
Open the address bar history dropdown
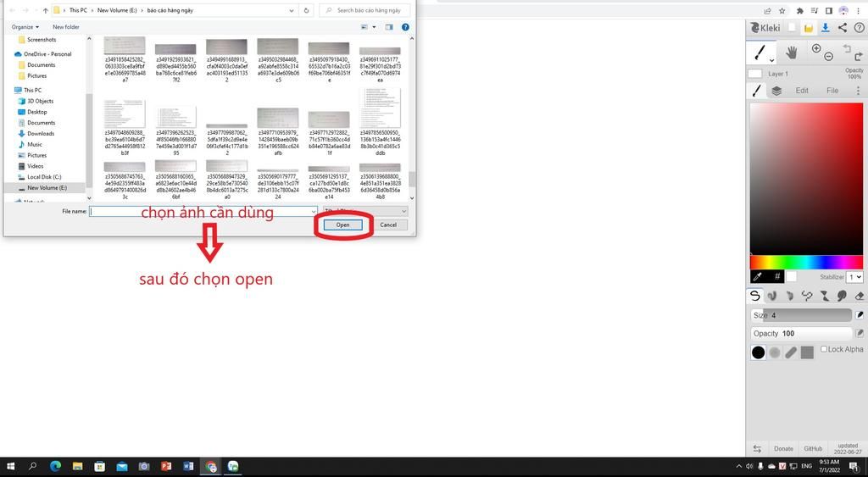(x=292, y=10)
